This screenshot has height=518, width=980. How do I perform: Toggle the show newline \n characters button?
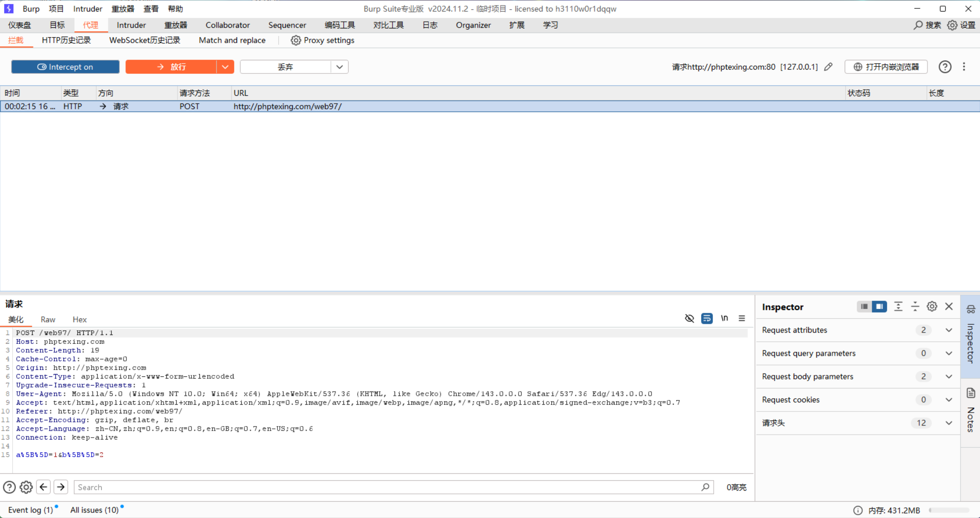pos(724,319)
